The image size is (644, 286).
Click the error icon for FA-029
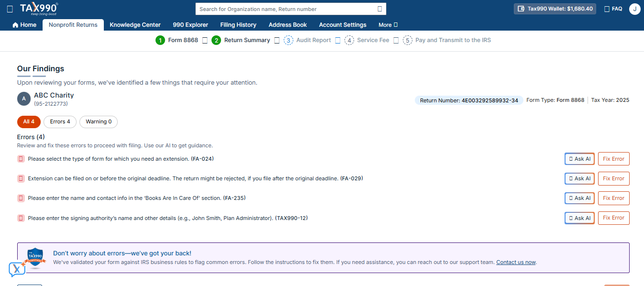coord(21,178)
